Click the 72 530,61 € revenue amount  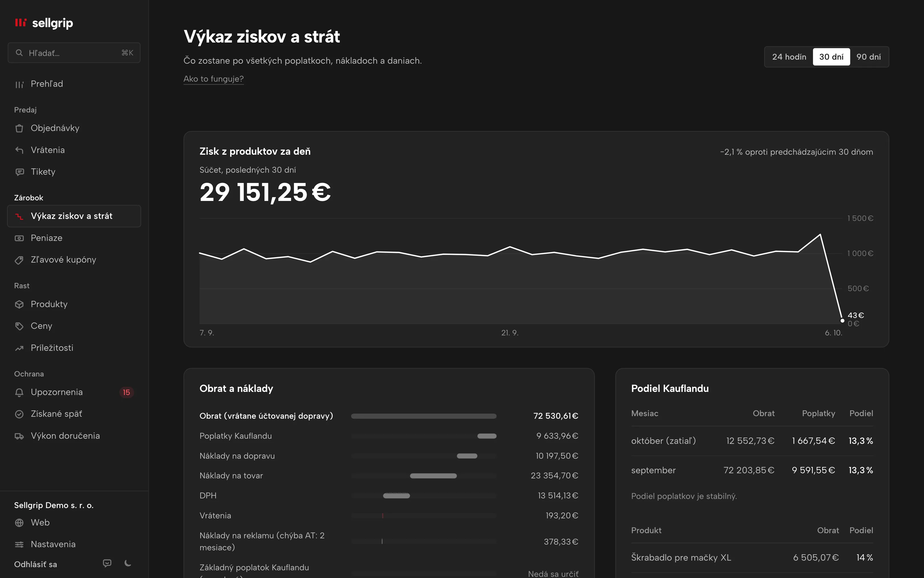(x=556, y=416)
